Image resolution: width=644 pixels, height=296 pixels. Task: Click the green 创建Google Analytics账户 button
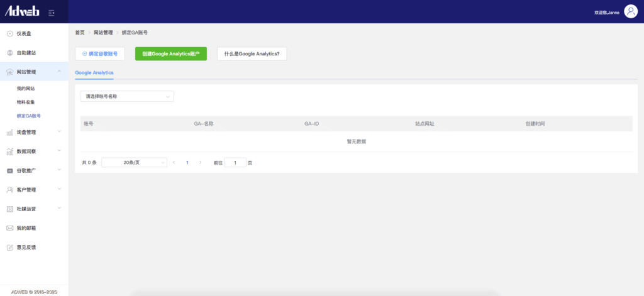pyautogui.click(x=170, y=54)
